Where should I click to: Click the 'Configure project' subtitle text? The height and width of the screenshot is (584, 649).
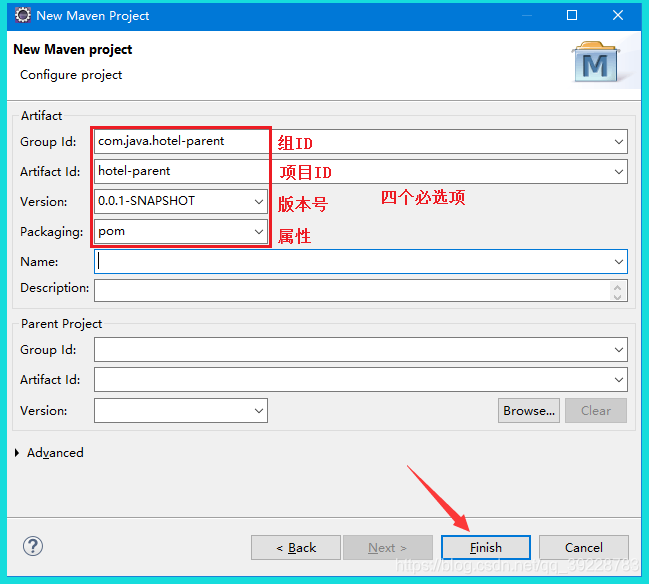point(71,75)
